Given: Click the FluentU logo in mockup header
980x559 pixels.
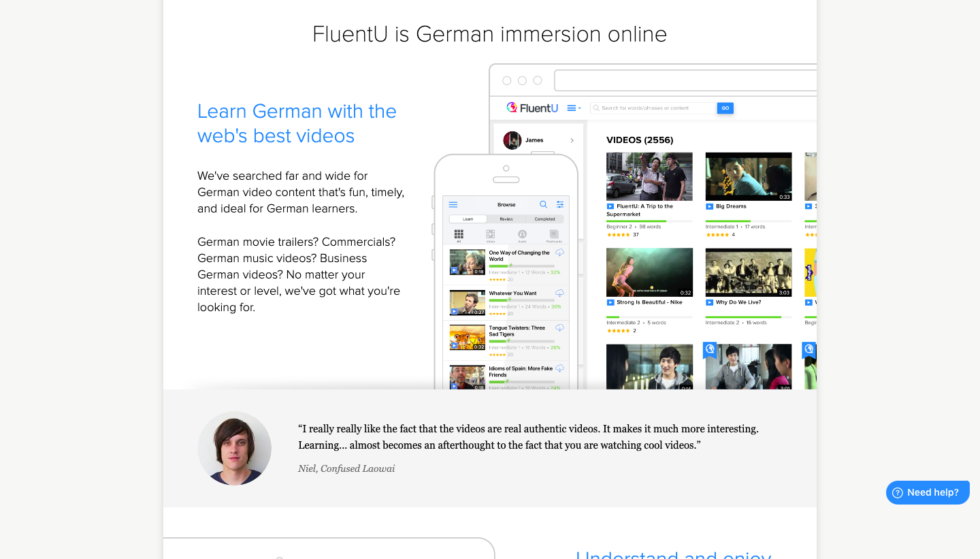Looking at the screenshot, I should click(x=532, y=108).
